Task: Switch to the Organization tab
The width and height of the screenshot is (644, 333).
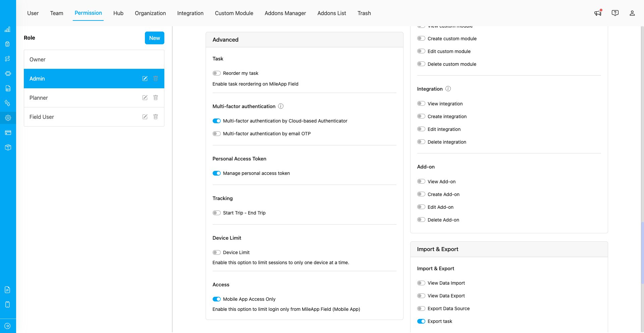Action: [x=150, y=13]
